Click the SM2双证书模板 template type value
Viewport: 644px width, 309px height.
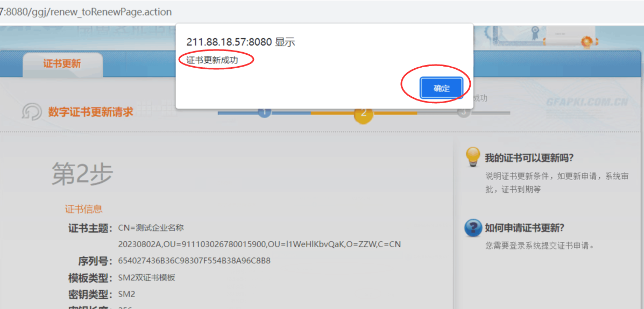click(147, 277)
